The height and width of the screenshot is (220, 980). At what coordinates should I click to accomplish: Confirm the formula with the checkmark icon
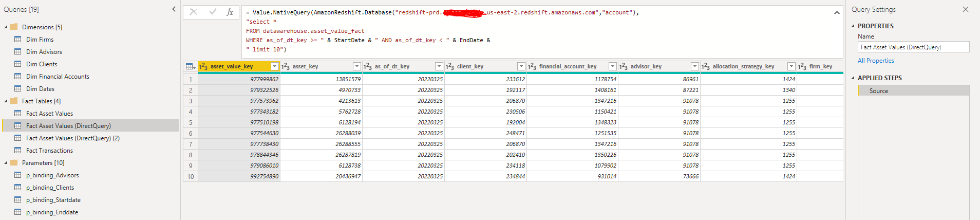click(213, 12)
